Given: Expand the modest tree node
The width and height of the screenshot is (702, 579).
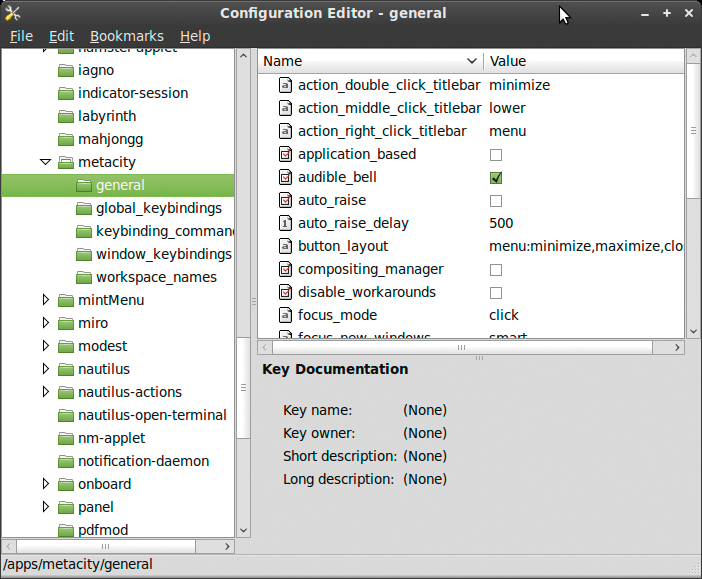Looking at the screenshot, I should [x=45, y=346].
